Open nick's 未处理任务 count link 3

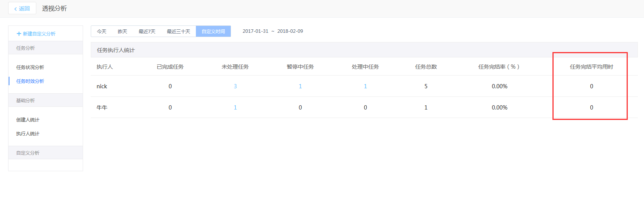click(x=235, y=86)
